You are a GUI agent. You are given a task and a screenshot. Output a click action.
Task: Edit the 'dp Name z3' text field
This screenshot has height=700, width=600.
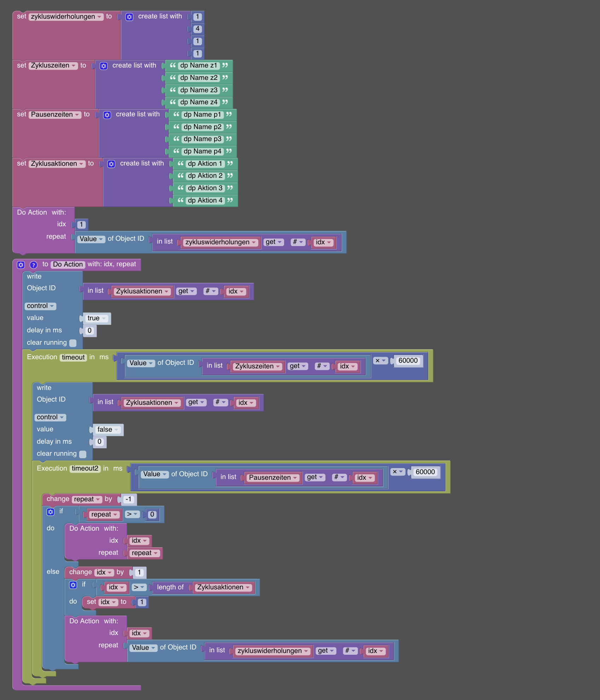click(x=199, y=90)
